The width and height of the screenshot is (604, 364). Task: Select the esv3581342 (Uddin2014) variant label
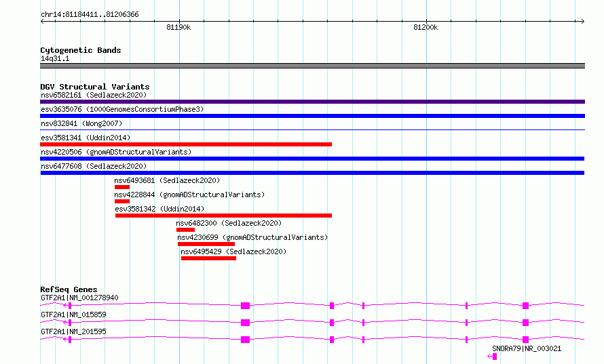[x=159, y=209]
